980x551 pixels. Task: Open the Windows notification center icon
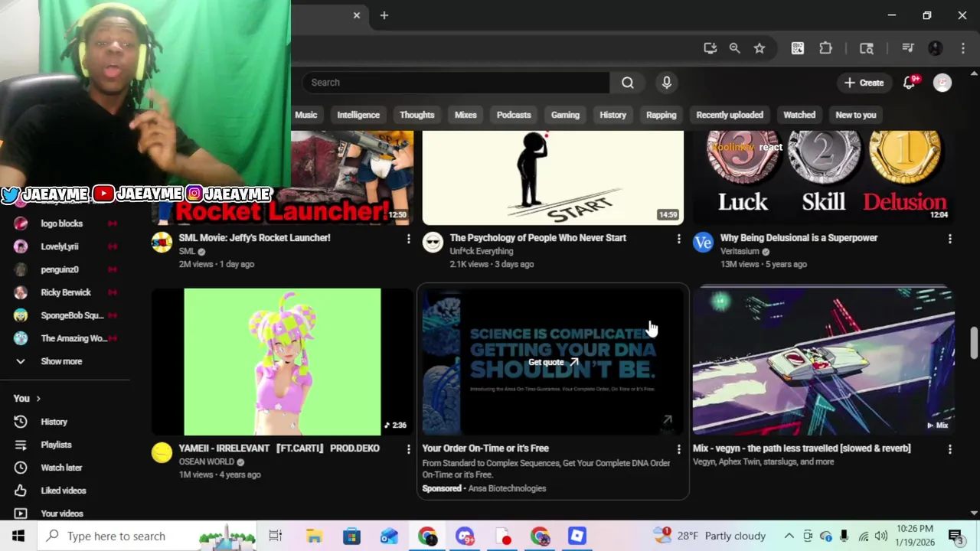point(955,536)
